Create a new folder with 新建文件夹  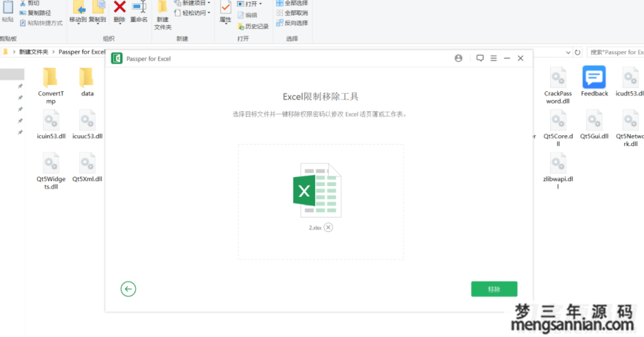[x=163, y=15]
